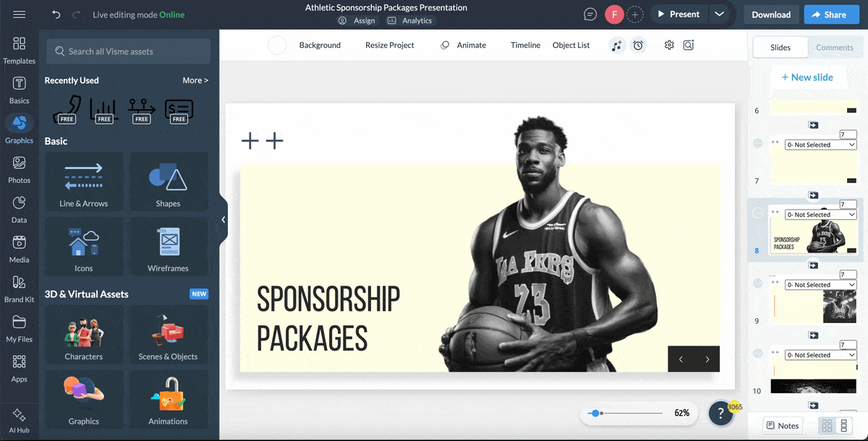Viewport: 868px width, 441px height.
Task: Open the Photos panel in sidebar
Action: coord(20,169)
